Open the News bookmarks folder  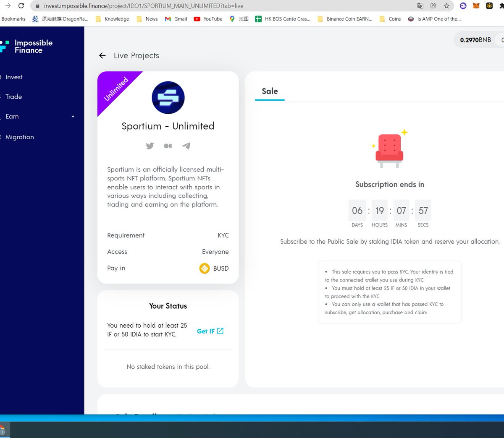(147, 19)
